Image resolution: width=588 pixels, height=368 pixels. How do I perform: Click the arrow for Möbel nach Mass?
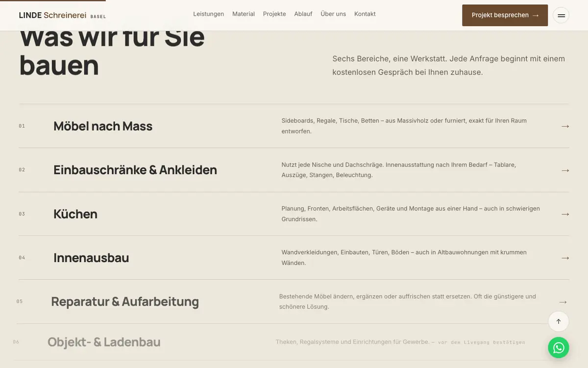[x=565, y=126]
